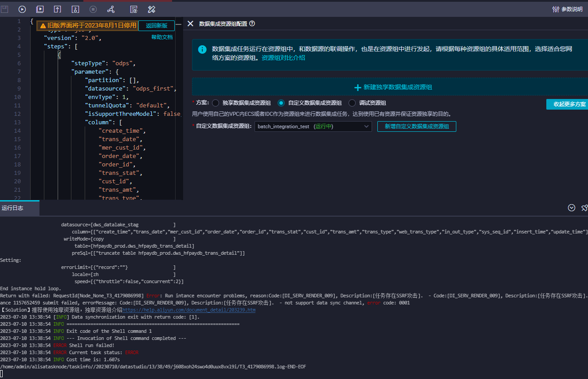
Task: Open 帮助文档 link
Action: [162, 37]
